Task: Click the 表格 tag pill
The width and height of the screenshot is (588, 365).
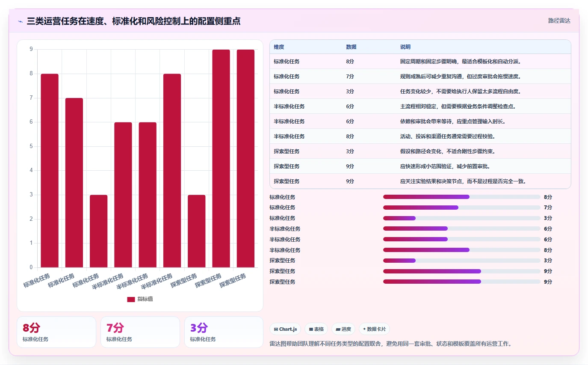Action: click(316, 329)
